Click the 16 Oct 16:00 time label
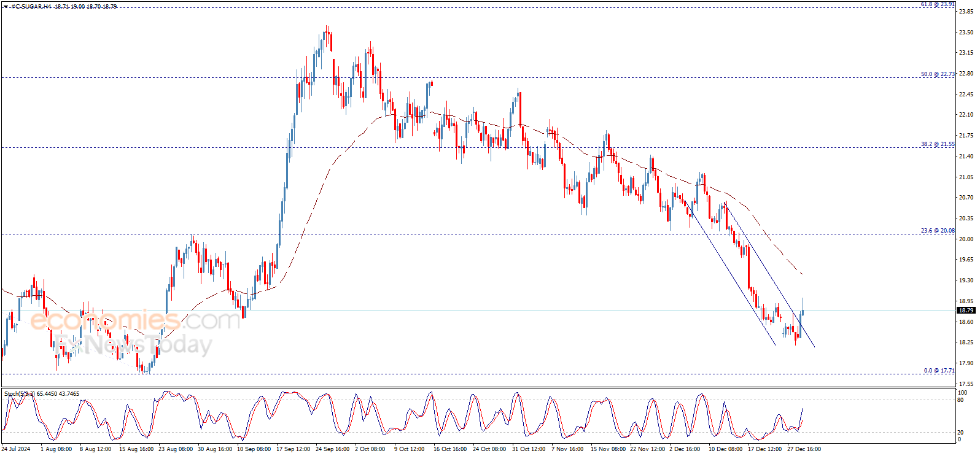 tap(451, 449)
